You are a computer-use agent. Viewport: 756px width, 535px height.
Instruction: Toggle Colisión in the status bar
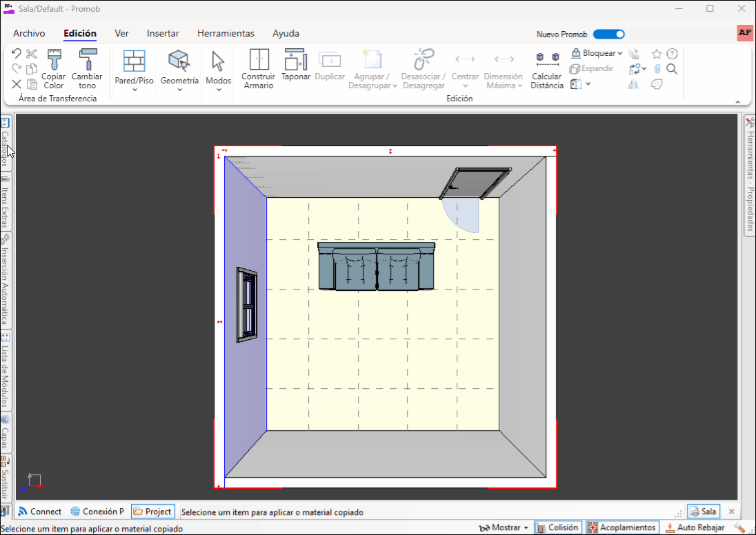[x=557, y=527]
